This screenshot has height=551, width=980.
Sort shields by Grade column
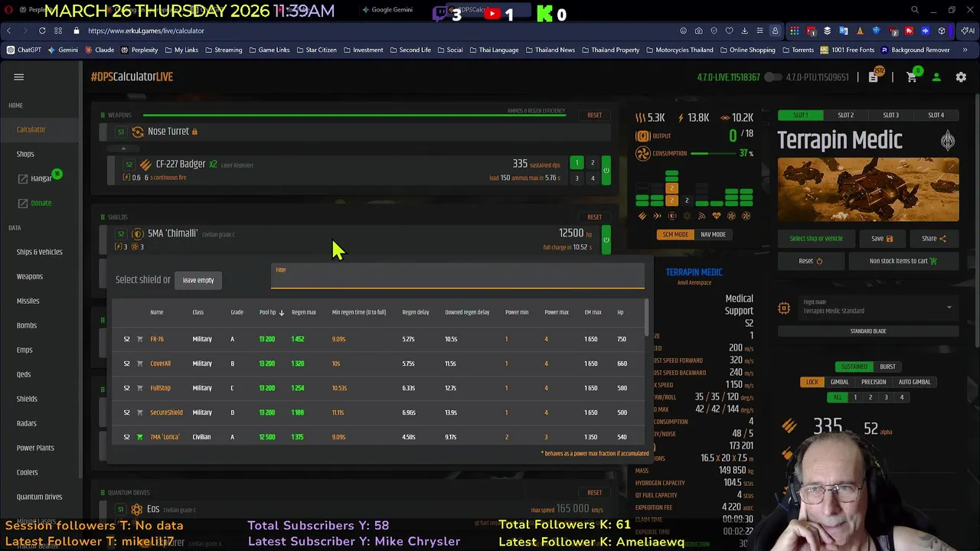(237, 312)
